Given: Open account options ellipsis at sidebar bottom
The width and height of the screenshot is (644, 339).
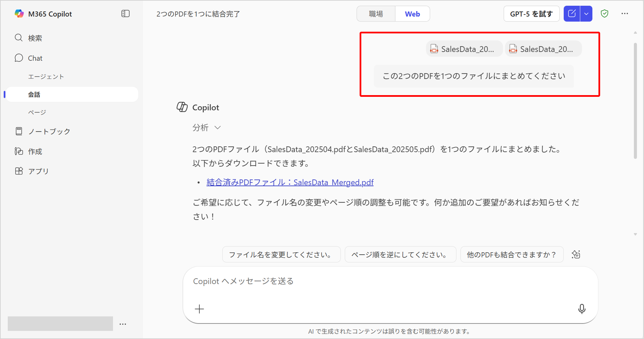Looking at the screenshot, I should pyautogui.click(x=123, y=324).
